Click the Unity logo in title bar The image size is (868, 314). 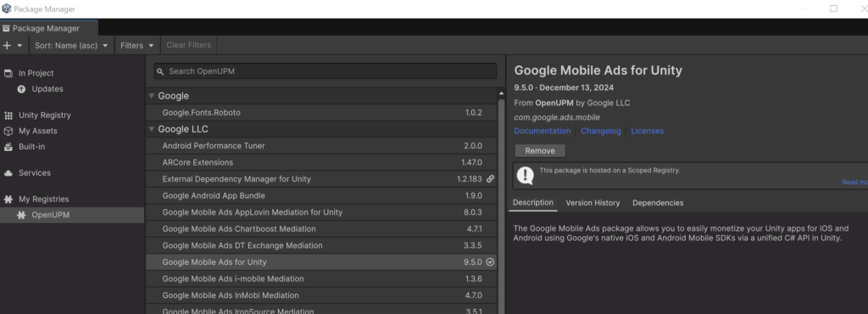point(6,8)
